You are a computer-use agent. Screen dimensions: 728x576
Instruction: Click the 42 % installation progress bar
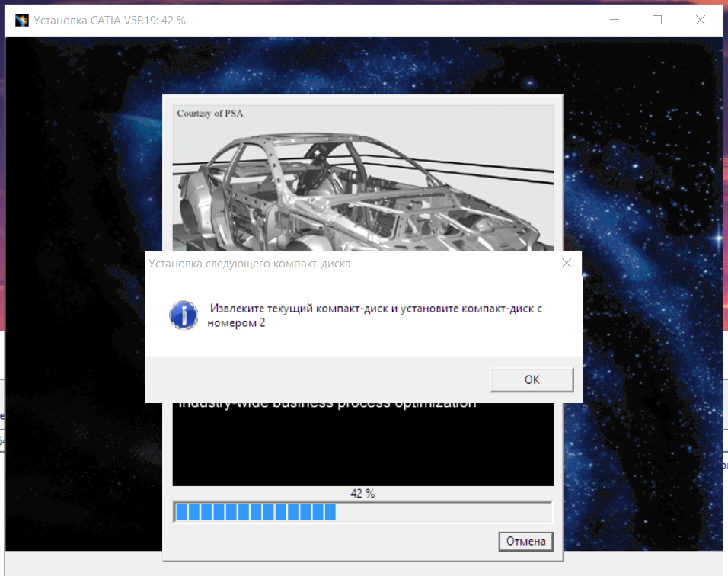click(x=362, y=512)
